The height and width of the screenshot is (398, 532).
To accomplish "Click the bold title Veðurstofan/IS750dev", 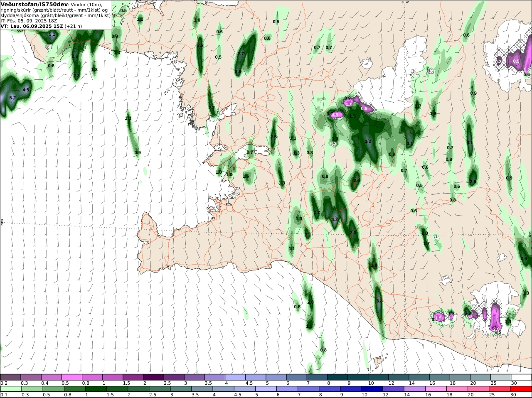I will point(34,4).
